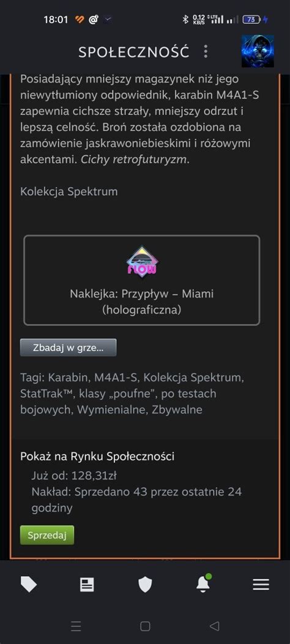Open the store tag icon in bottom bar

point(29,584)
